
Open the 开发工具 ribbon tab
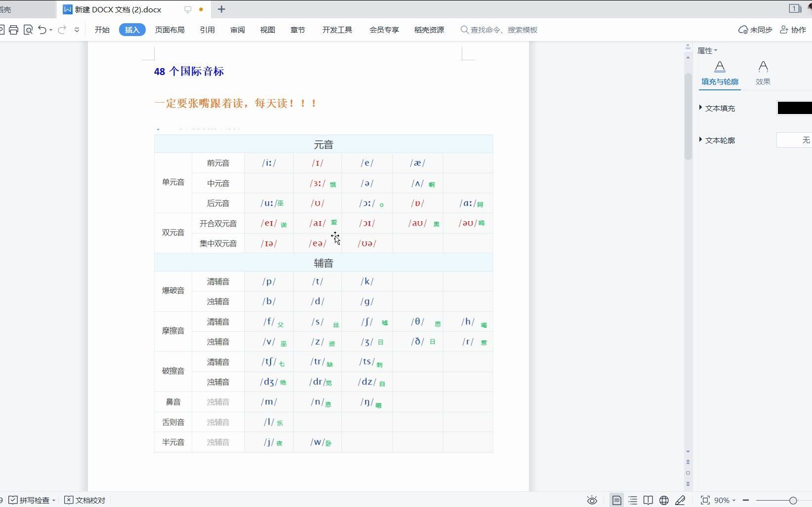point(337,30)
